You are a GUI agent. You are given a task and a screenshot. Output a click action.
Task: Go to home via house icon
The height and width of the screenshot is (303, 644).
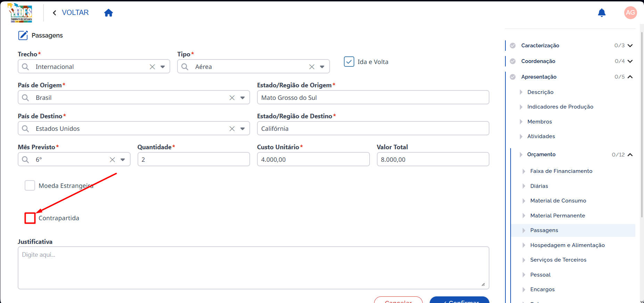pyautogui.click(x=108, y=13)
